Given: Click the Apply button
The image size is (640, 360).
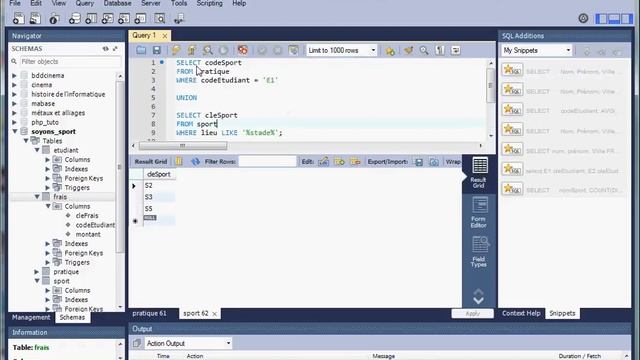Looking at the screenshot, I should (472, 313).
